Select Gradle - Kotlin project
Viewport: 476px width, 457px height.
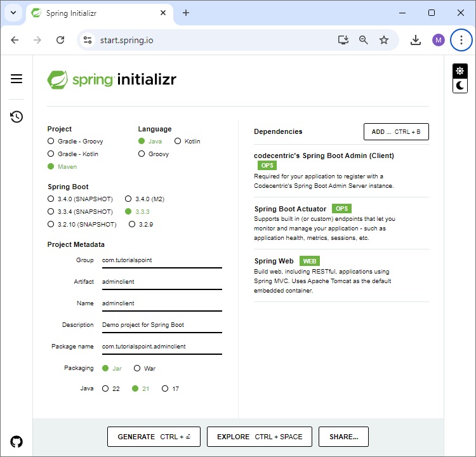pyautogui.click(x=73, y=154)
